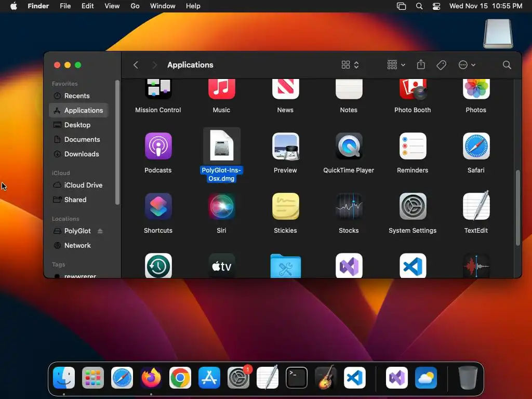Open GarageBand from the Dock
Image resolution: width=532 pixels, height=399 pixels.
pos(326,377)
